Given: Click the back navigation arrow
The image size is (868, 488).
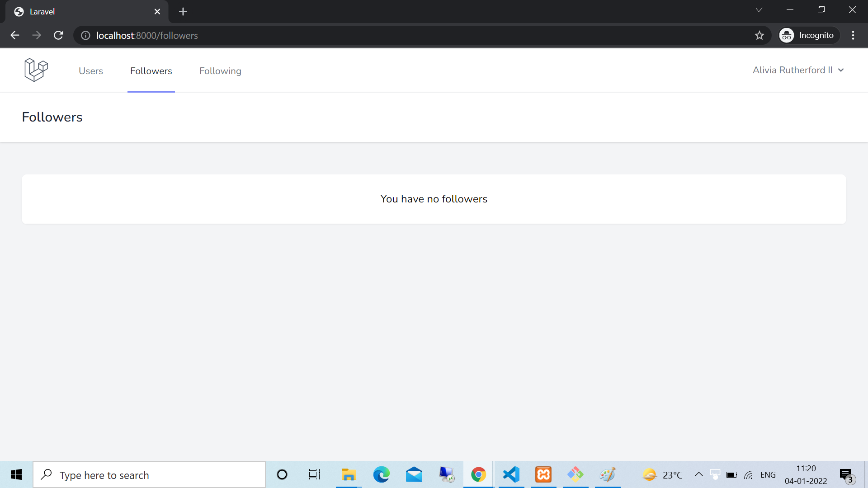Looking at the screenshot, I should click(x=15, y=35).
